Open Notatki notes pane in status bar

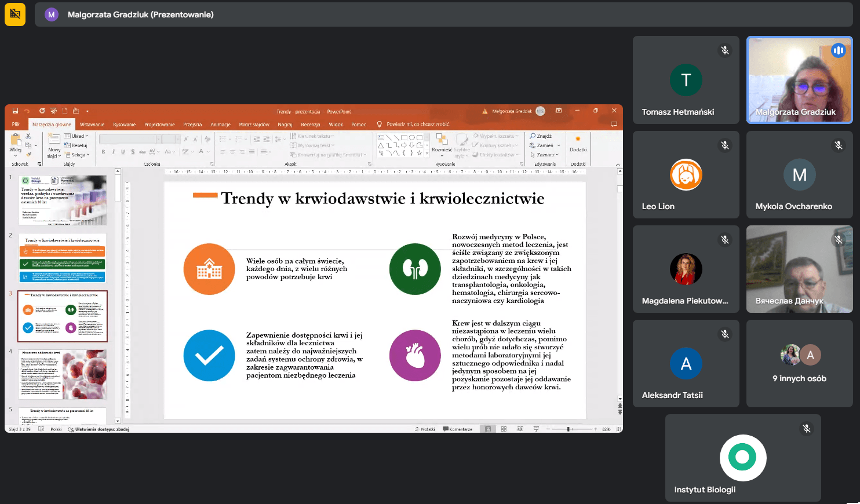click(425, 429)
